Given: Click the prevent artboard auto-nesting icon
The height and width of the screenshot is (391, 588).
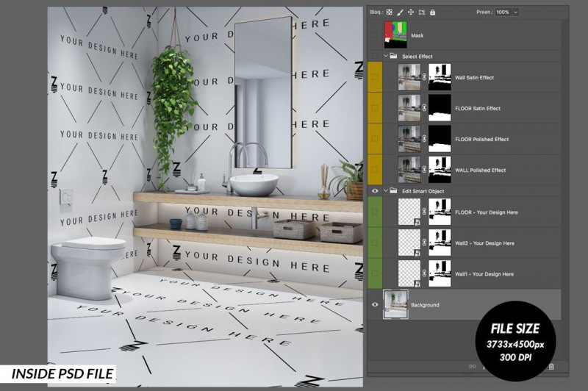Looking at the screenshot, I should (422, 12).
